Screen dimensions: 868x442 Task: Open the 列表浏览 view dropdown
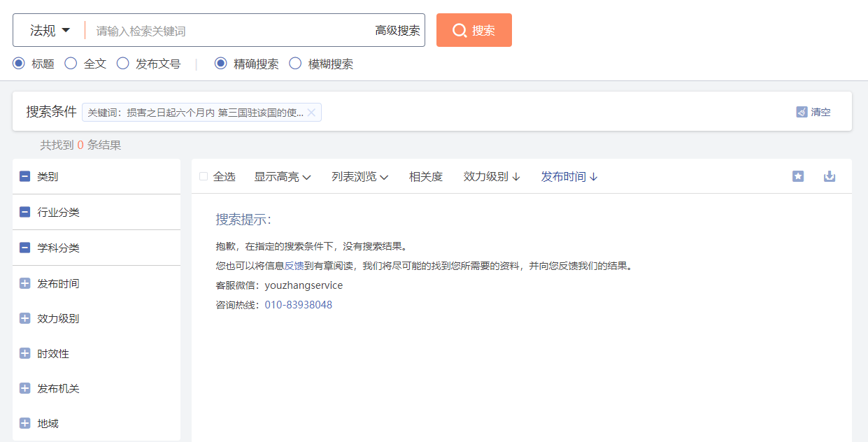pyautogui.click(x=360, y=177)
